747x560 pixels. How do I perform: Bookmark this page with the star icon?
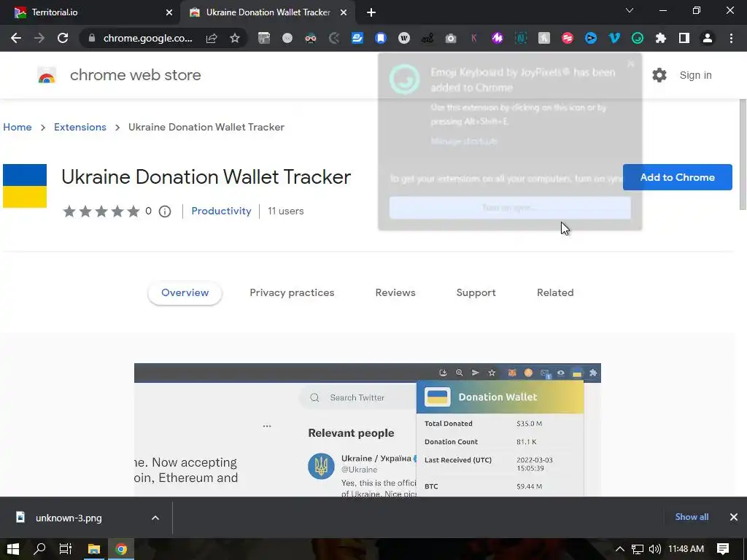[x=234, y=38]
